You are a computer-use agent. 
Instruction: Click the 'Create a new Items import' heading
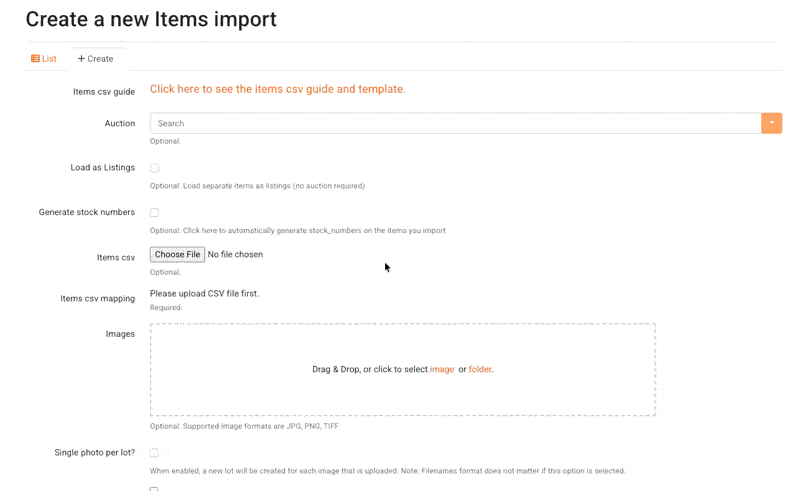pos(151,19)
